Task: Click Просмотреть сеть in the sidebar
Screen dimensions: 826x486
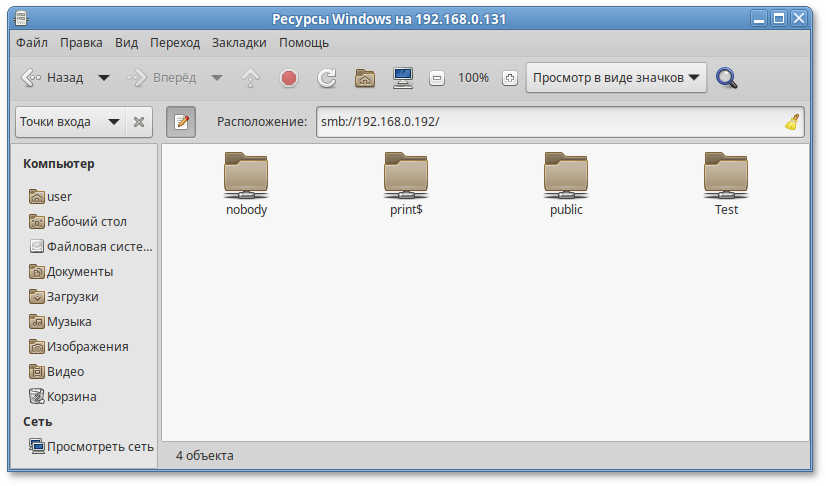Action: pos(99,447)
